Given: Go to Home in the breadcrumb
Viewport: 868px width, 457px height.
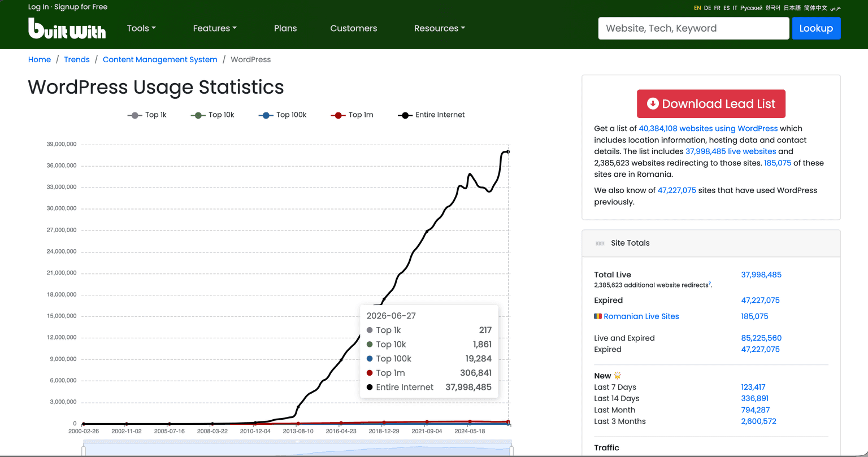Looking at the screenshot, I should tap(40, 59).
